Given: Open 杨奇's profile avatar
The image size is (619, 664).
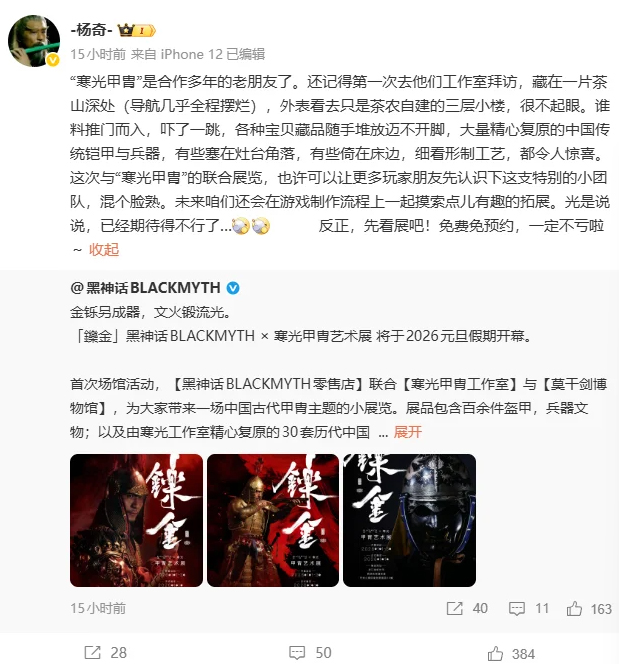Looking at the screenshot, I should pos(34,41).
